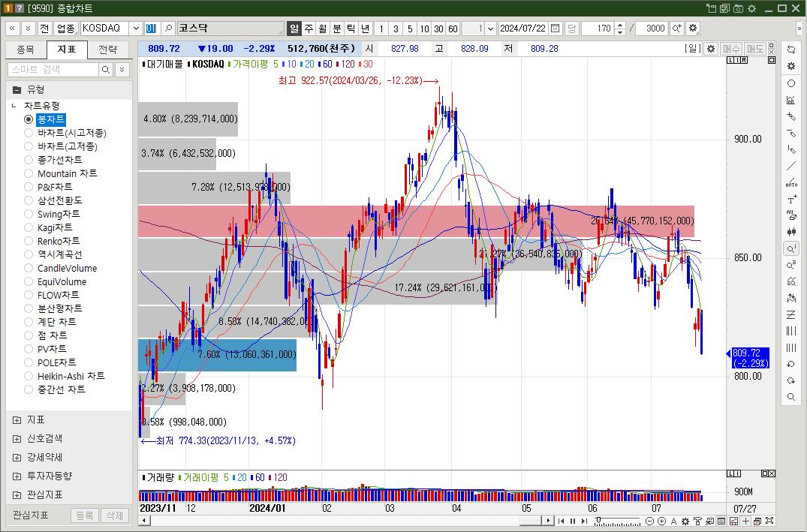Switch to the 종목 tab
807x532 pixels.
pos(26,50)
